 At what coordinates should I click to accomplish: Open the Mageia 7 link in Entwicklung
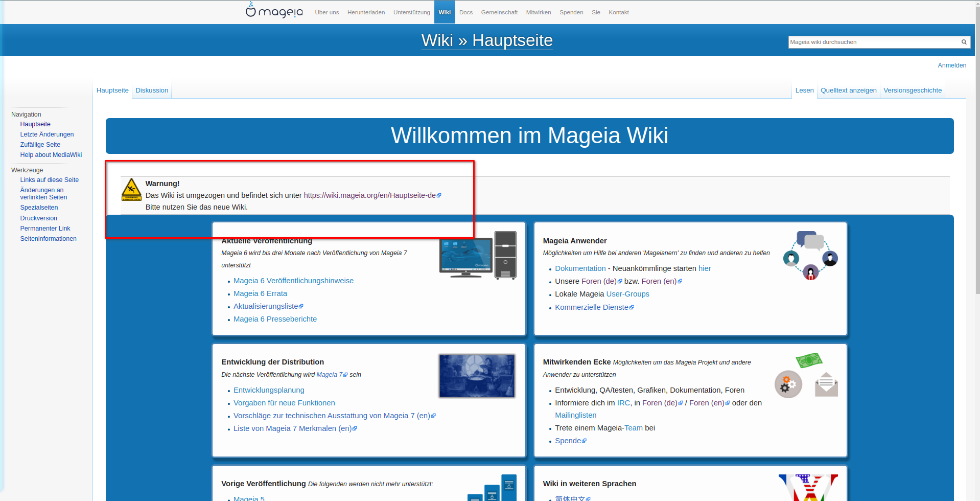(x=332, y=375)
